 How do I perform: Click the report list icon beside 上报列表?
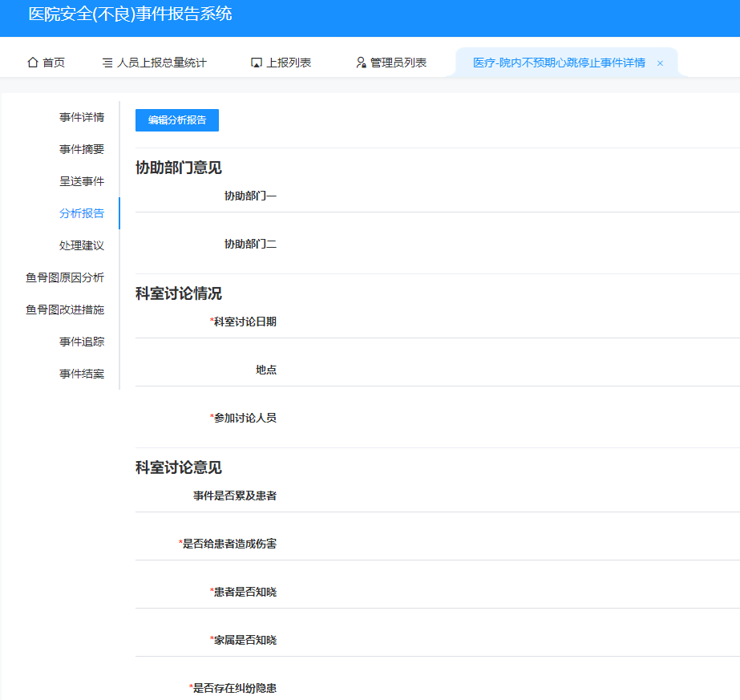[x=256, y=61]
